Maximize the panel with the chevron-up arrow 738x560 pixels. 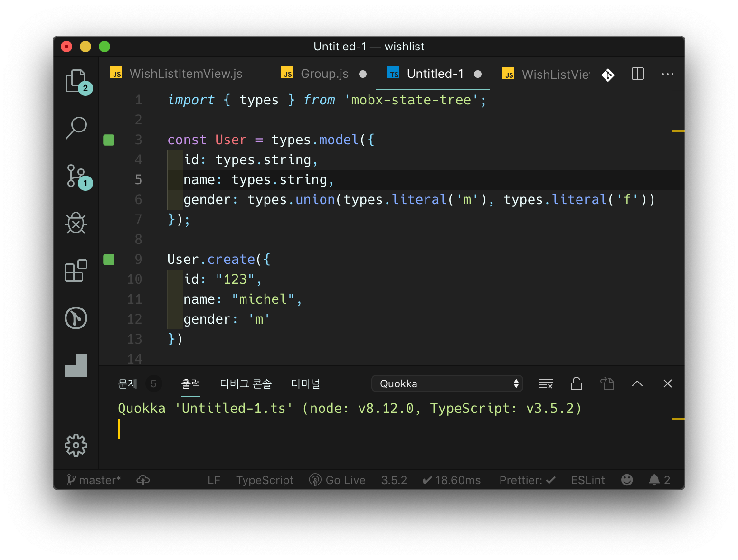tap(637, 383)
